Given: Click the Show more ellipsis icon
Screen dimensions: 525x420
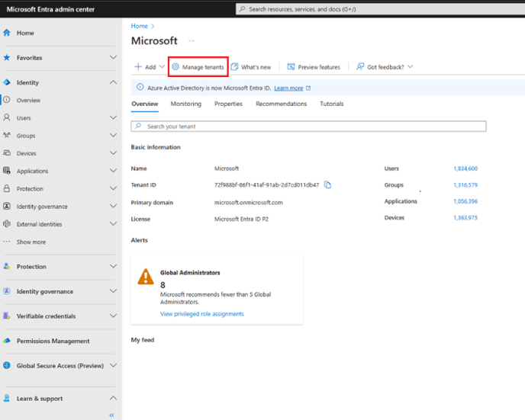Looking at the screenshot, I should (x=7, y=242).
